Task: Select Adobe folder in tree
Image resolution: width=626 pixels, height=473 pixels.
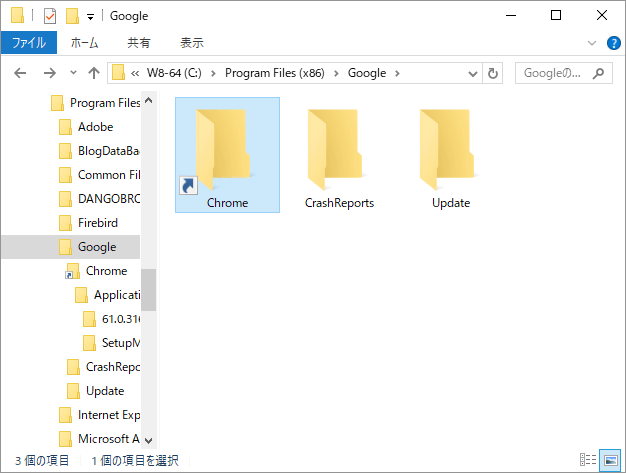Action: pos(86,127)
